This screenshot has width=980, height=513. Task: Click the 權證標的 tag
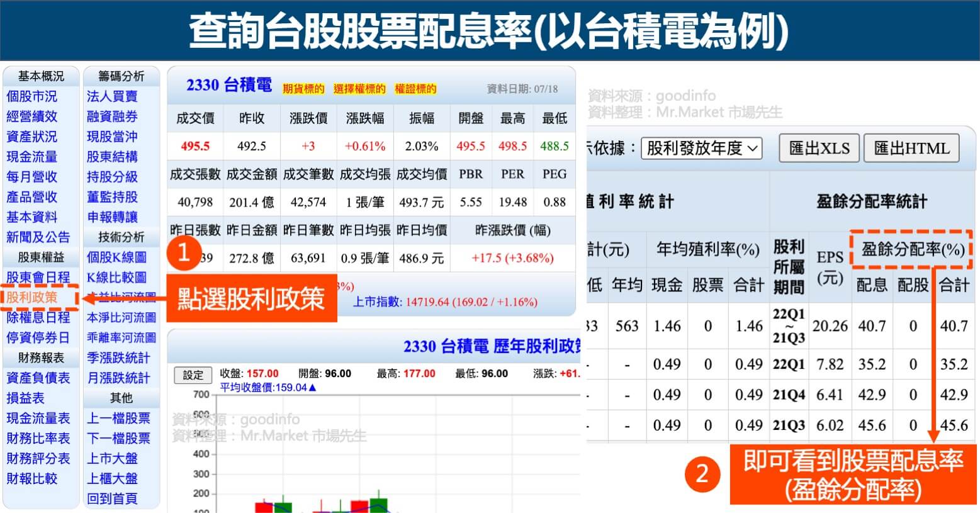[x=415, y=89]
